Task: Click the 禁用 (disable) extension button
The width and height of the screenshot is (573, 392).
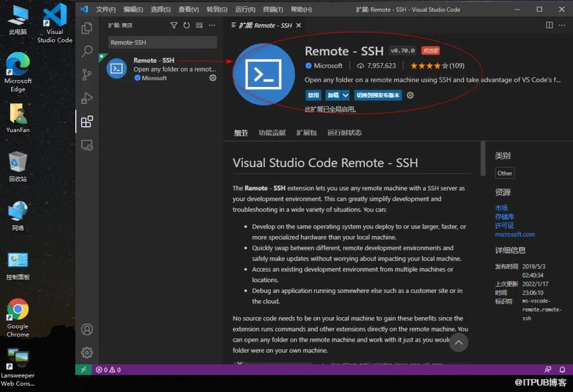Action: coord(313,95)
